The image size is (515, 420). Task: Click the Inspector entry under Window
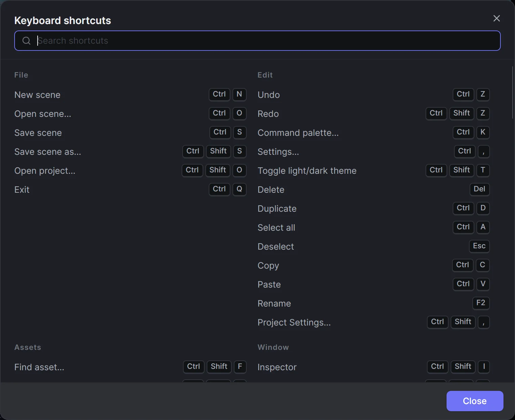click(x=374, y=367)
